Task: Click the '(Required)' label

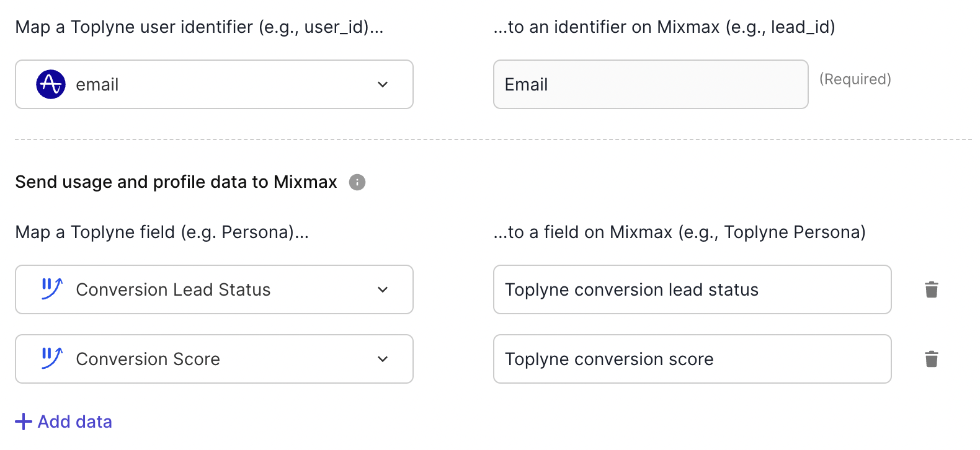Action: point(855,79)
